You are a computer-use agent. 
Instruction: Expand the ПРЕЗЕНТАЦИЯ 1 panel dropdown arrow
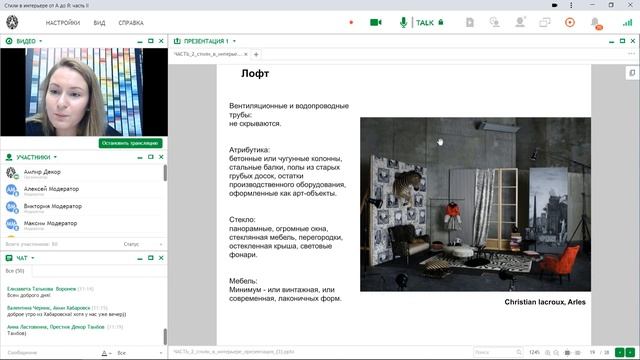coord(234,41)
